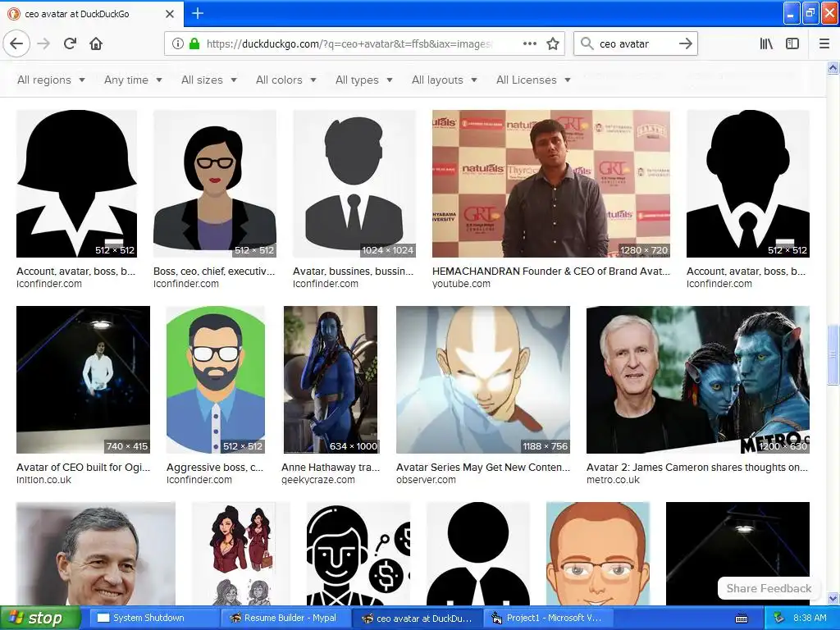Open line-art man with dollar signs thumbnail
Viewport: 840px width, 630px height.
pyautogui.click(x=358, y=554)
